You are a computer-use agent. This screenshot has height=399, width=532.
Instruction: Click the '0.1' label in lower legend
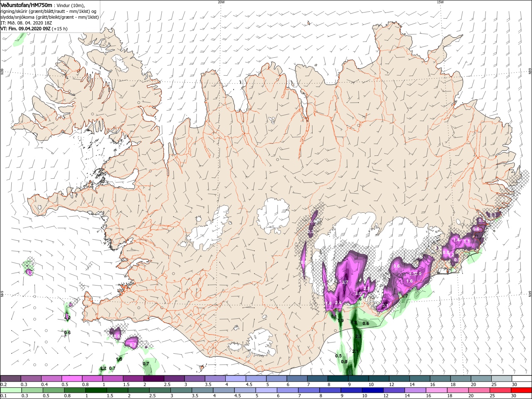[4, 396]
